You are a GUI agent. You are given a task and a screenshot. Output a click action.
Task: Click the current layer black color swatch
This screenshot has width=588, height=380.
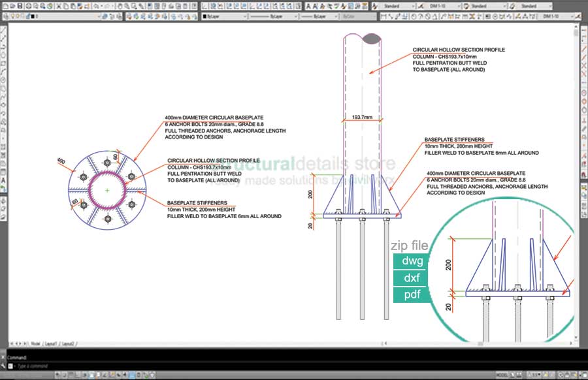pyautogui.click(x=32, y=16)
